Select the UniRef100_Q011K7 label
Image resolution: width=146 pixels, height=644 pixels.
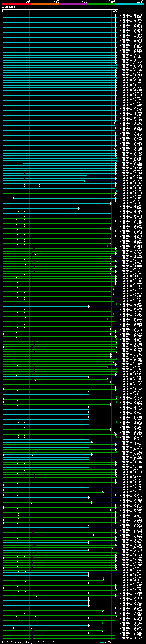coord(131,198)
